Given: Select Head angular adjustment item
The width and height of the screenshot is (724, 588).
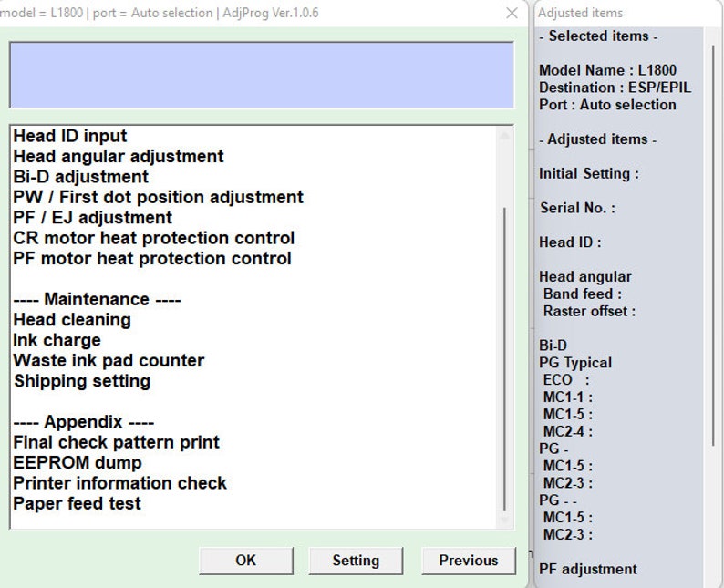Looking at the screenshot, I should tap(119, 157).
